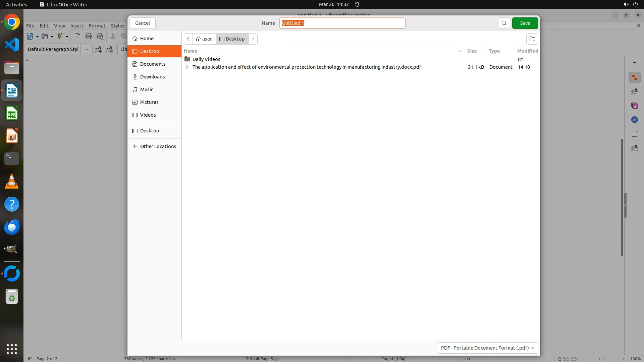Go to the user path segment
The height and width of the screenshot is (362, 644).
pyautogui.click(x=204, y=39)
